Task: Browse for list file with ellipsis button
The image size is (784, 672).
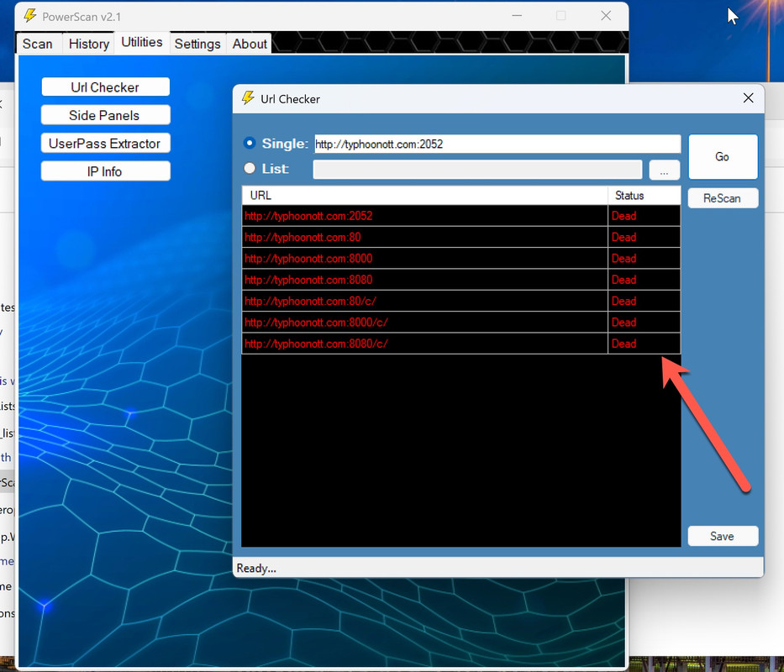Action: point(664,170)
